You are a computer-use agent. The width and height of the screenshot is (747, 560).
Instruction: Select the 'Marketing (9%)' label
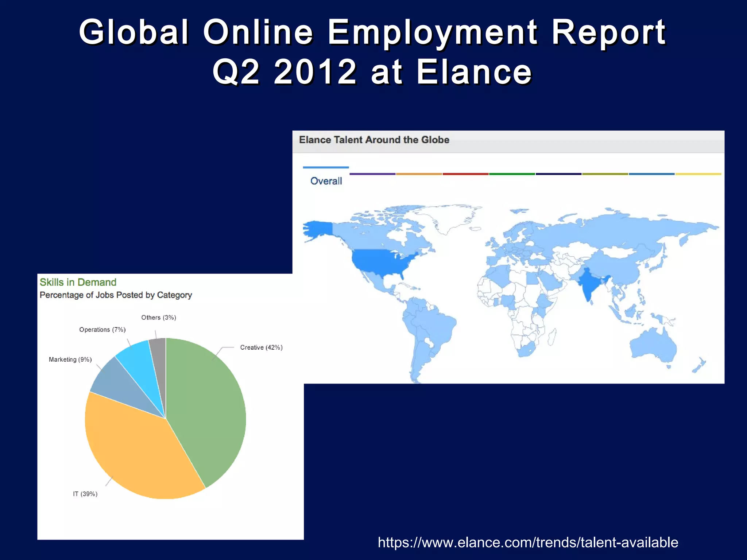pyautogui.click(x=70, y=359)
